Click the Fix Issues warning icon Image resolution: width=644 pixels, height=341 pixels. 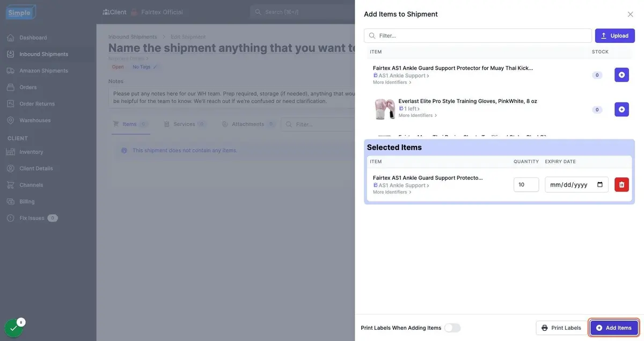[x=10, y=218]
